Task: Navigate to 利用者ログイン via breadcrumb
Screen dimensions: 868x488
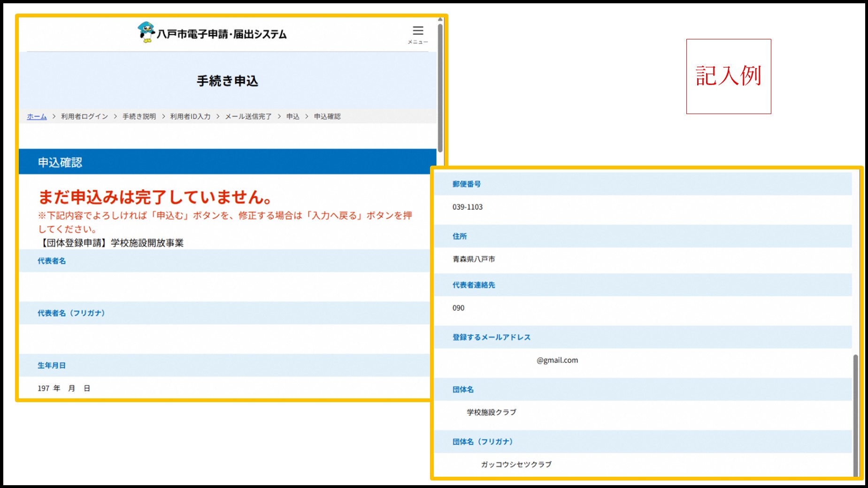Action: tap(84, 116)
